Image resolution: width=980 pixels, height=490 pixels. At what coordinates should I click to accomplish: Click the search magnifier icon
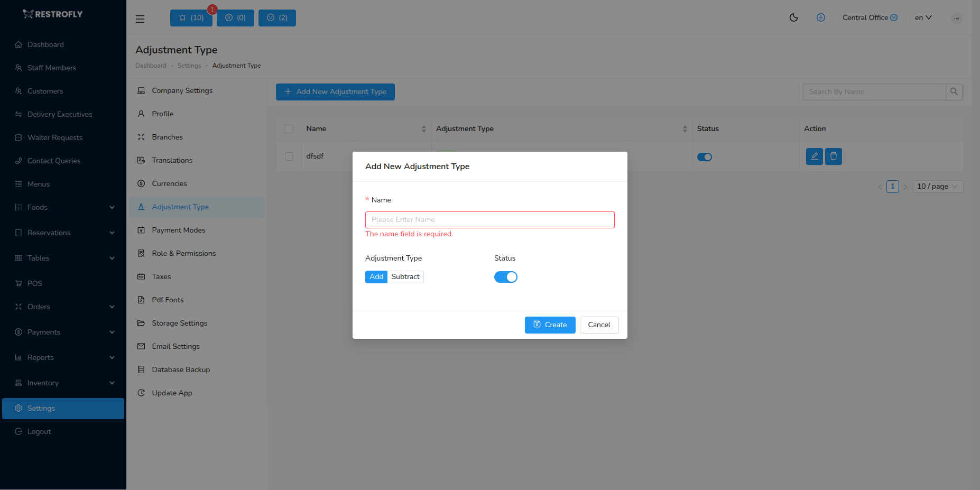pyautogui.click(x=954, y=91)
